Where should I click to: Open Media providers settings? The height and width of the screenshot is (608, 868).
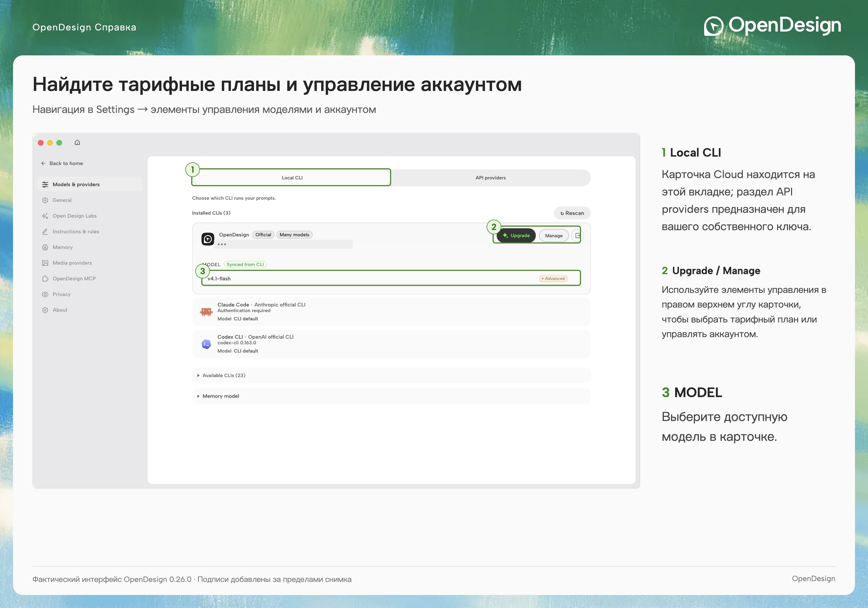point(90,263)
